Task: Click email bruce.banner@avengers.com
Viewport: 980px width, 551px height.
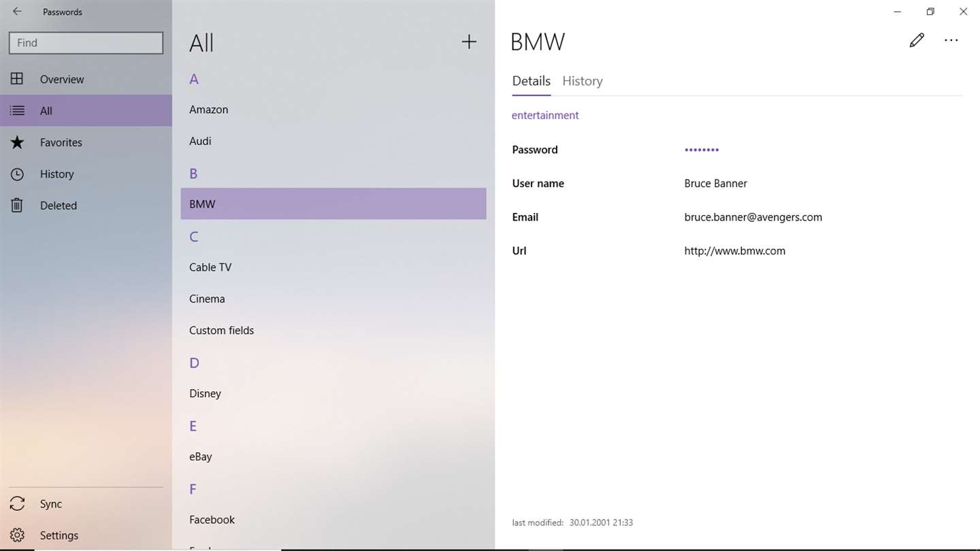Action: click(753, 218)
